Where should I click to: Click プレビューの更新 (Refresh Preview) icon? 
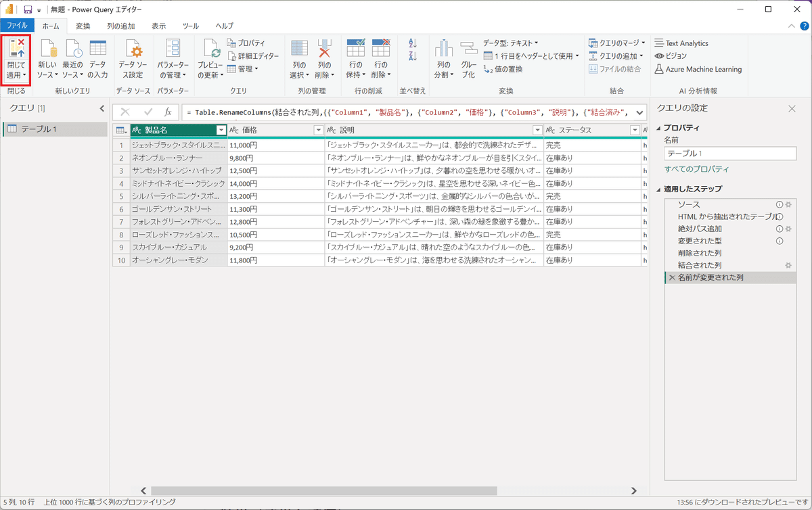tap(210, 49)
